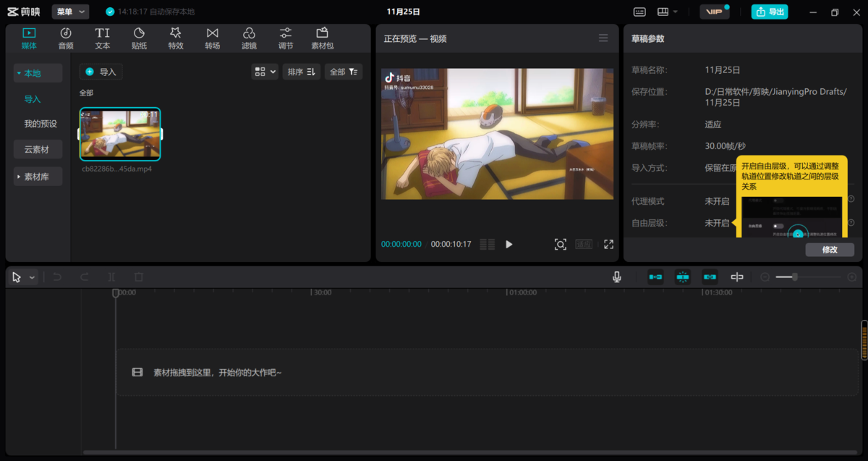Click the 代理模式 help icon
Screen dimensions: 868x461
[x=851, y=200]
